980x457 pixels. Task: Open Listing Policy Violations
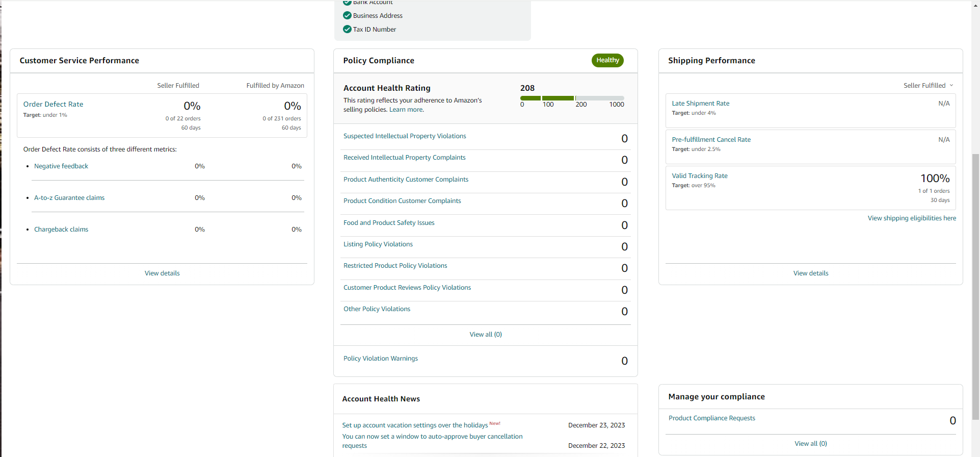pos(378,244)
